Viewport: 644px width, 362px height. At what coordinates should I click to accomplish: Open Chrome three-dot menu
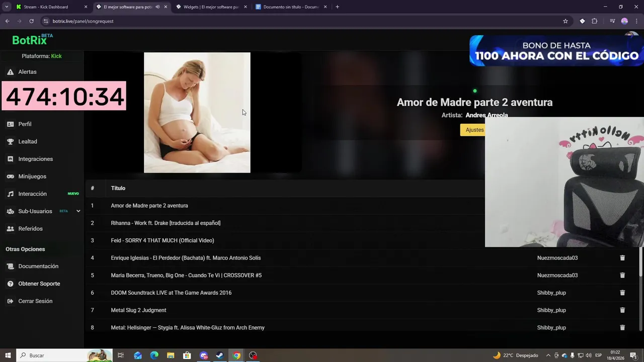(x=636, y=21)
